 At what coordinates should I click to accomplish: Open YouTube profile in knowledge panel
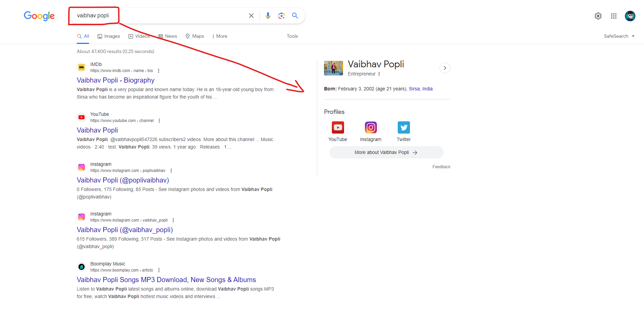pyautogui.click(x=338, y=131)
